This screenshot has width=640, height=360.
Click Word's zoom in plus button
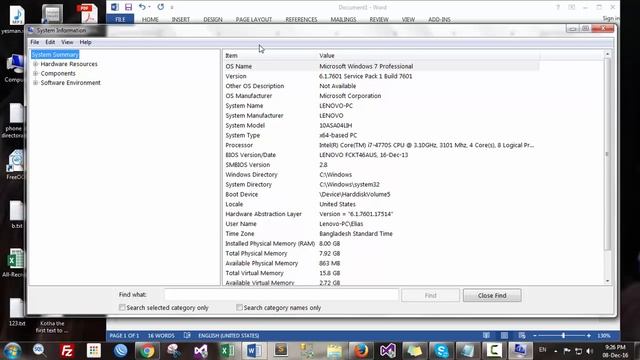tap(589, 336)
